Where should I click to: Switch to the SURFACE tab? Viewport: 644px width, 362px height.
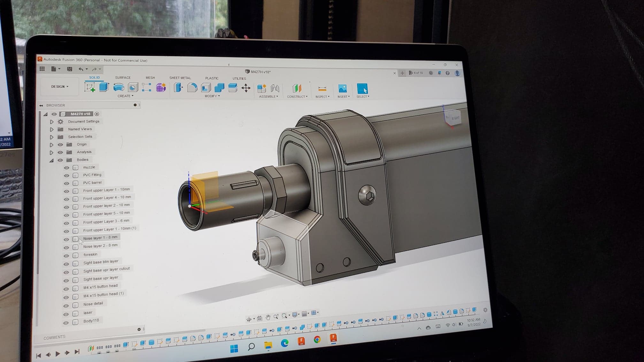click(123, 78)
